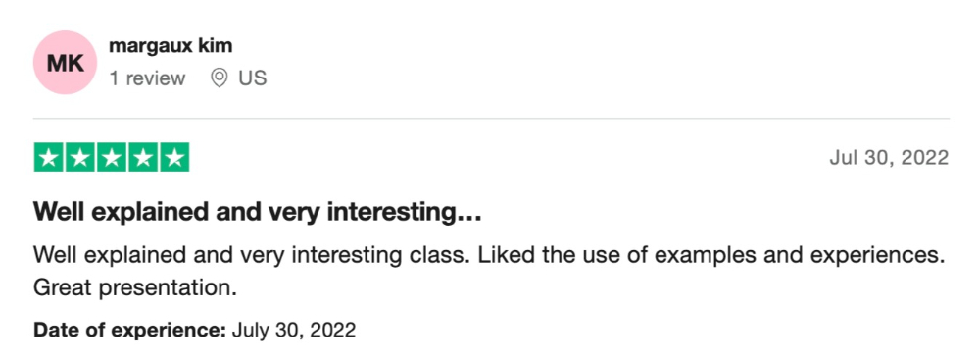980x363 pixels.
Task: Click the Jul 30, 2022 review date
Action: (889, 158)
